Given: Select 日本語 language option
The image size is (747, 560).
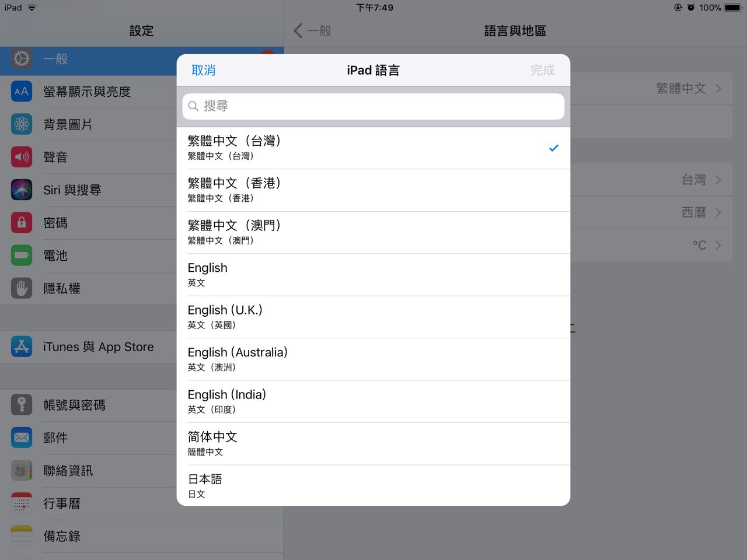Looking at the screenshot, I should pyautogui.click(x=373, y=485).
